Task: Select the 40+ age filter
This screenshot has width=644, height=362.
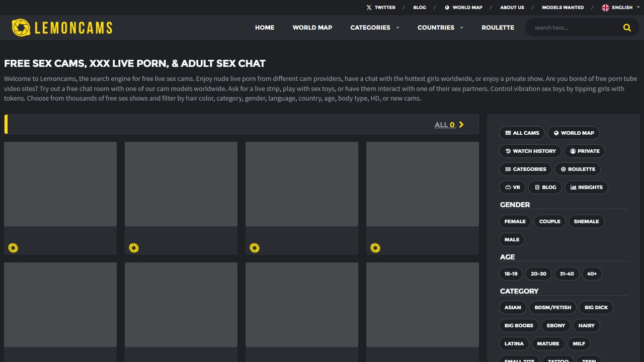Action: point(592,274)
